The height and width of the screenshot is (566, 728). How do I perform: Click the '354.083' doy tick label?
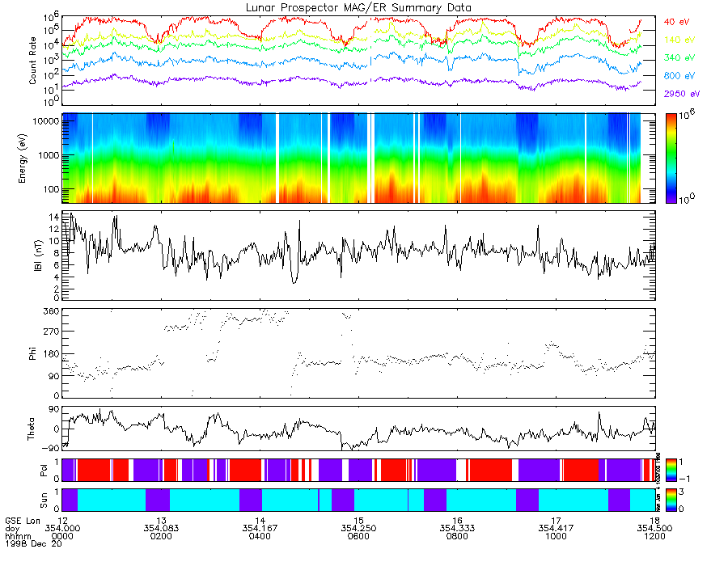pos(161,529)
